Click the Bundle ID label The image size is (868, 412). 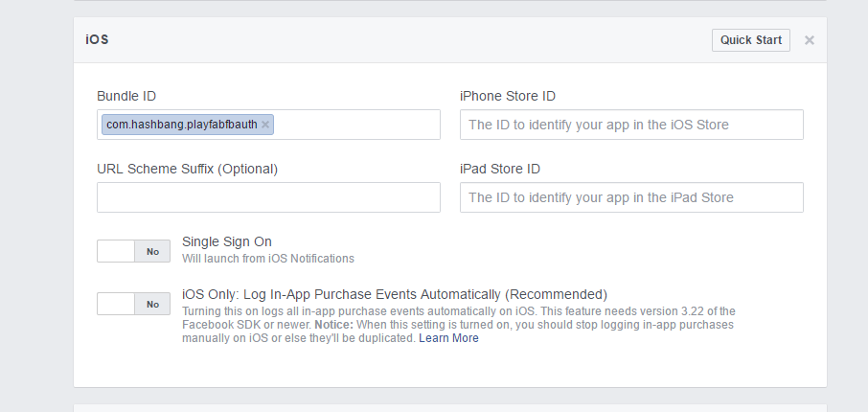tap(126, 96)
